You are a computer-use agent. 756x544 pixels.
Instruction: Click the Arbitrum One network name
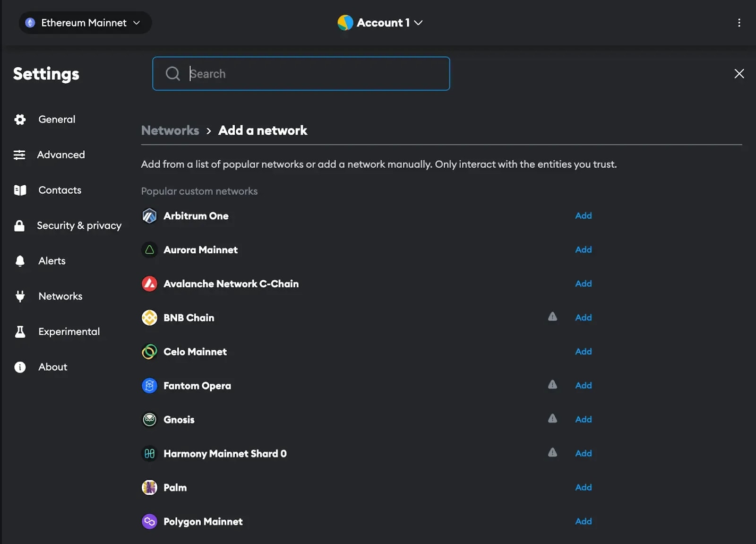click(196, 216)
